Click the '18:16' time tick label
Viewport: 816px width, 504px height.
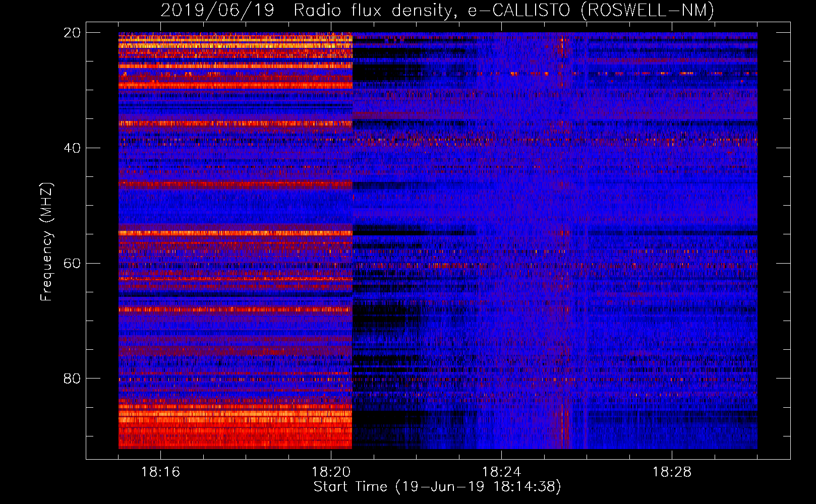point(160,472)
